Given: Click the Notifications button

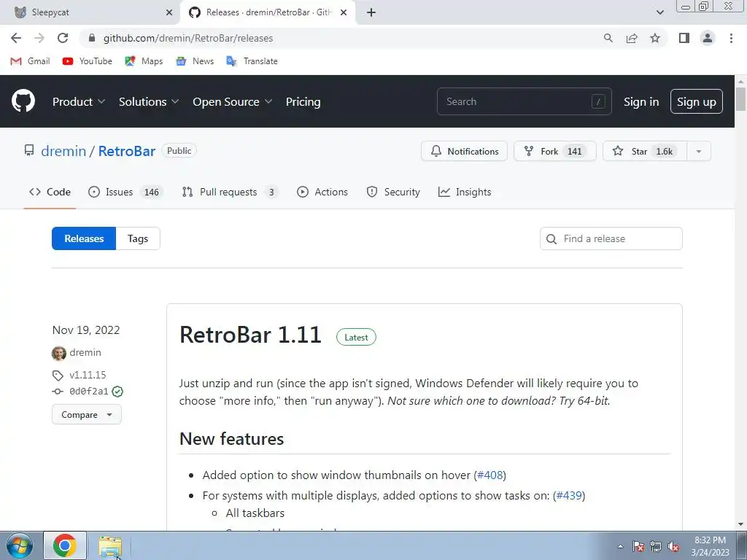Looking at the screenshot, I should (x=464, y=152).
